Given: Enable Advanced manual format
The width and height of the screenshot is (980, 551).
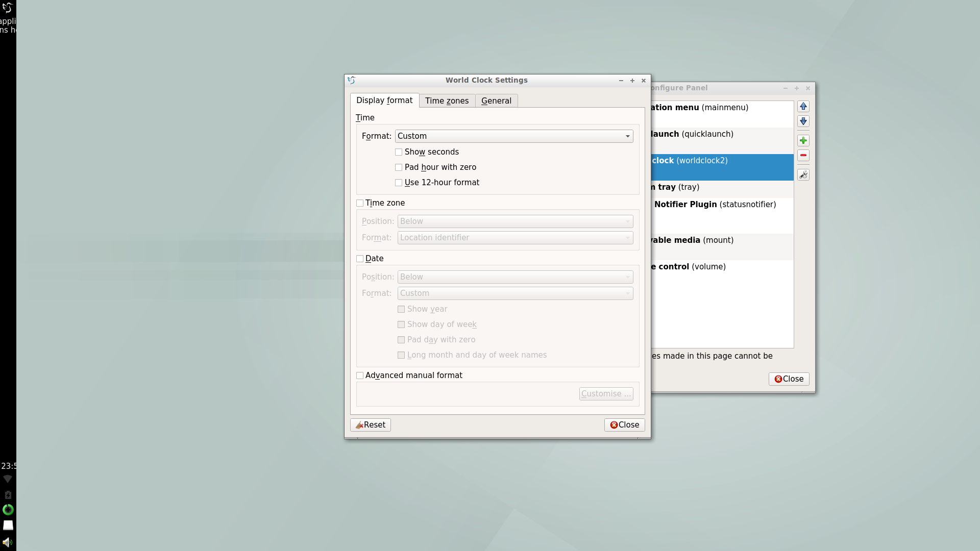Looking at the screenshot, I should pos(360,375).
